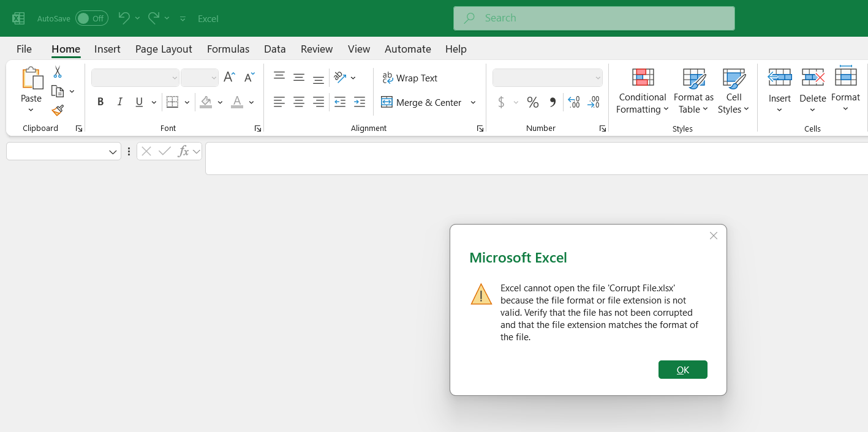
Task: Decrease font size with smaller A
Action: tap(249, 77)
